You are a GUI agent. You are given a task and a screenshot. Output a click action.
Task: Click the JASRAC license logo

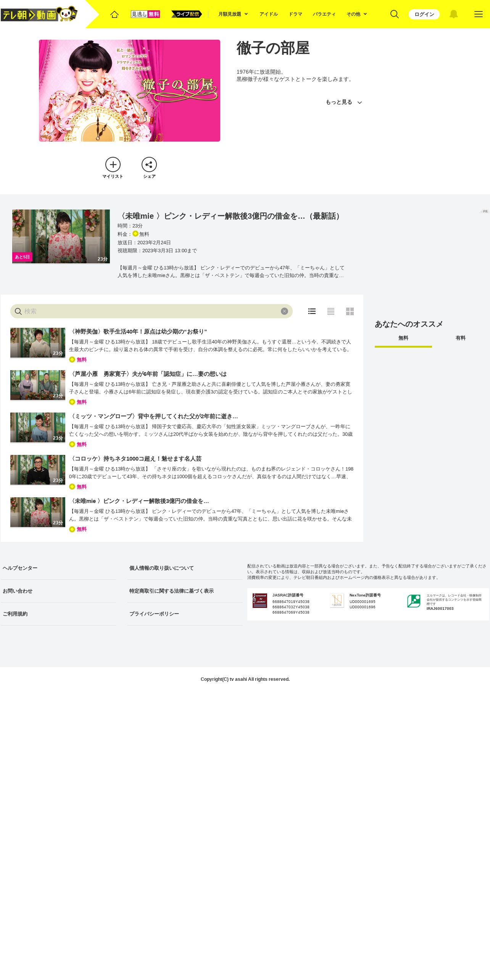click(x=260, y=601)
